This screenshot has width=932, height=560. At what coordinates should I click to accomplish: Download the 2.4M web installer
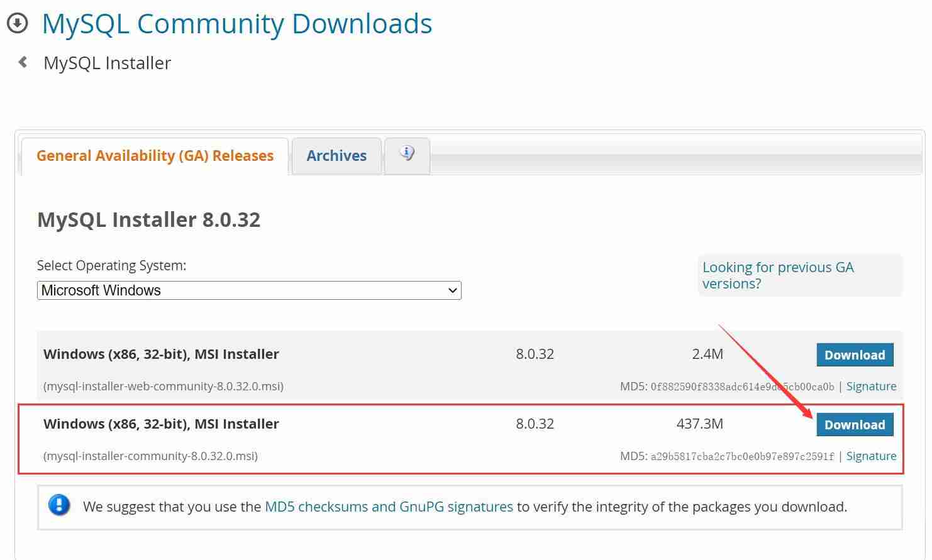(x=854, y=355)
